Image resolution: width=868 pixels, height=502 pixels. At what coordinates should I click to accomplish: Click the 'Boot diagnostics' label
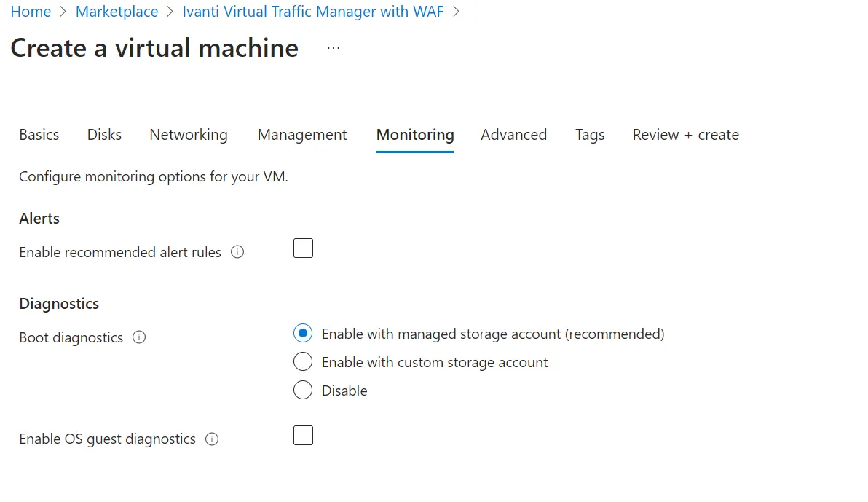[71, 337]
